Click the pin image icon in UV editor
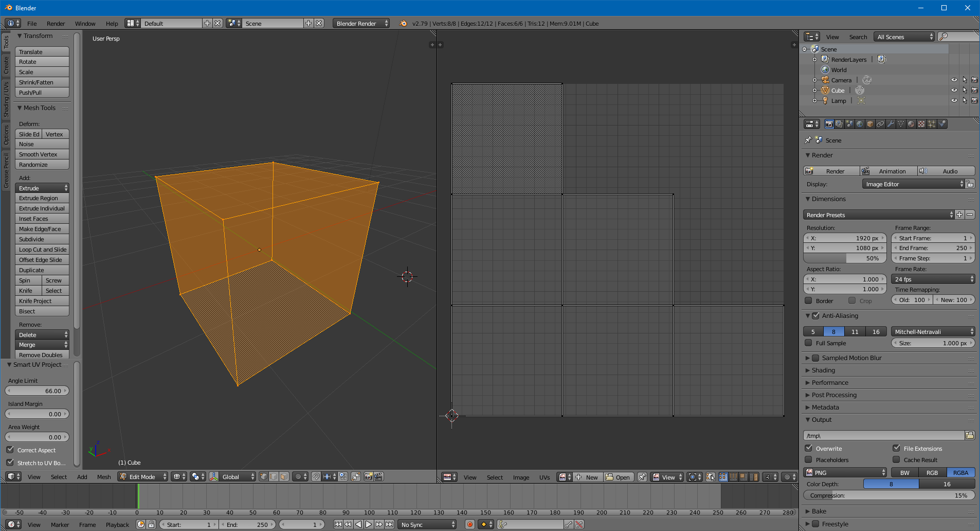Screen dimensions: 980x531 642,477
